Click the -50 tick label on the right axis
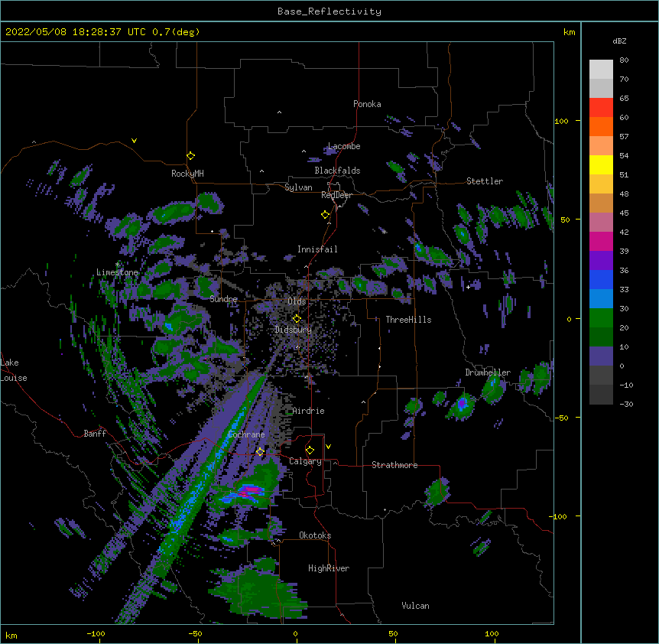This screenshot has height=644, width=659. 561,418
